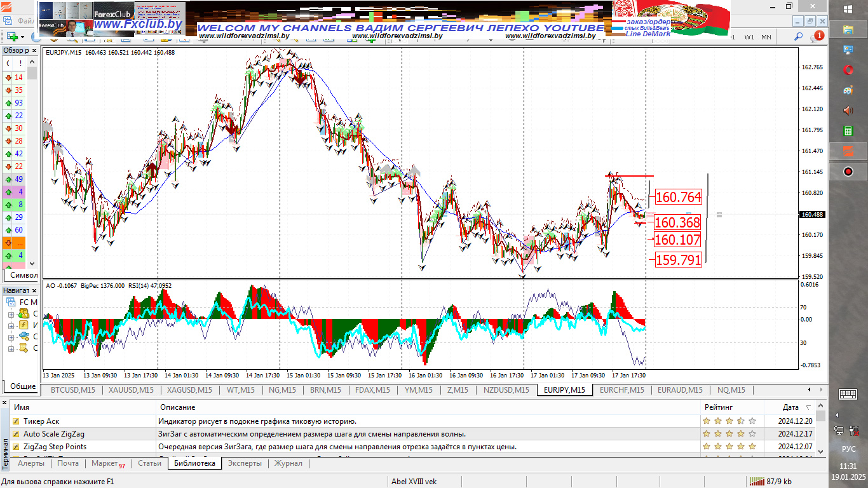Select the Общие tab in Navigator
Image resolution: width=868 pixels, height=488 pixels.
[22, 386]
